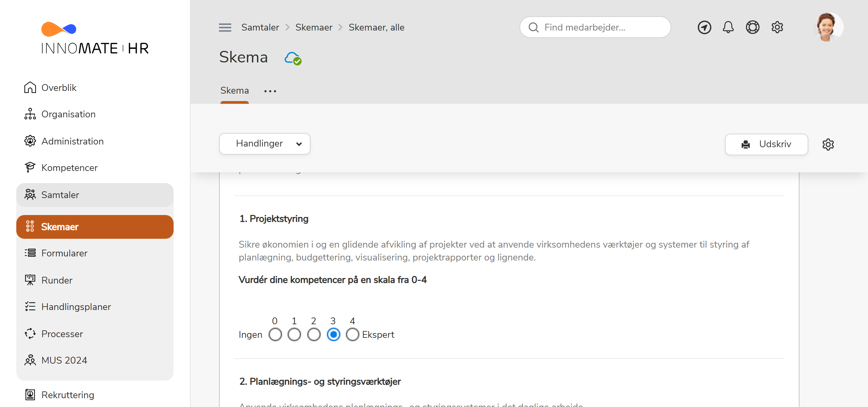
Task: Switch to the Skema tab
Action: pos(235,91)
